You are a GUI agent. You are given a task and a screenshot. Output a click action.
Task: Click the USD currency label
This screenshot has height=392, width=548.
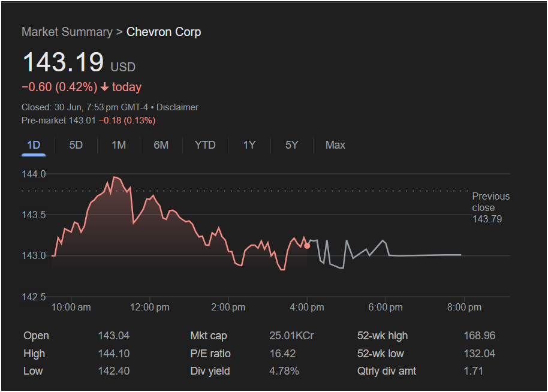pyautogui.click(x=123, y=67)
